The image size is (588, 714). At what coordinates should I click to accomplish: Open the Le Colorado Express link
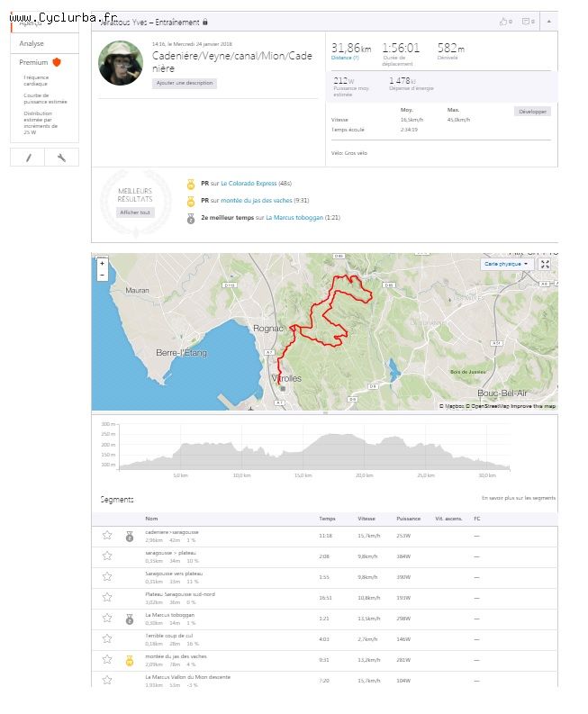tap(249, 183)
